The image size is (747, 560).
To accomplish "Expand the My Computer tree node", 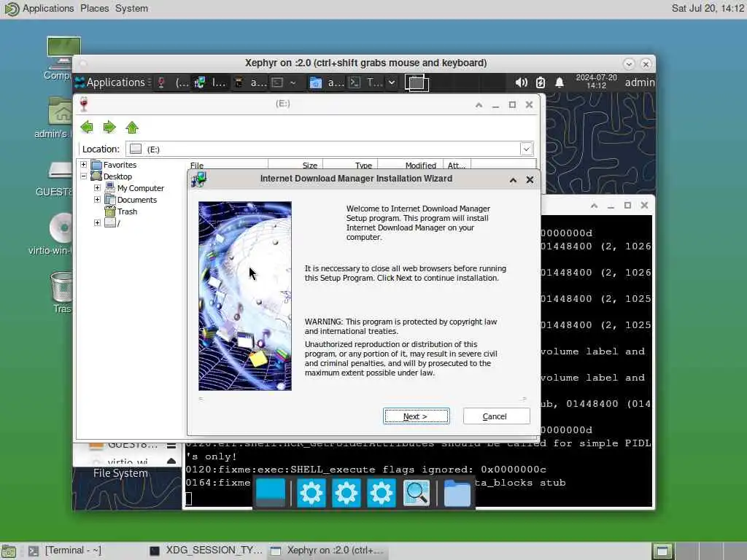I will click(x=97, y=187).
